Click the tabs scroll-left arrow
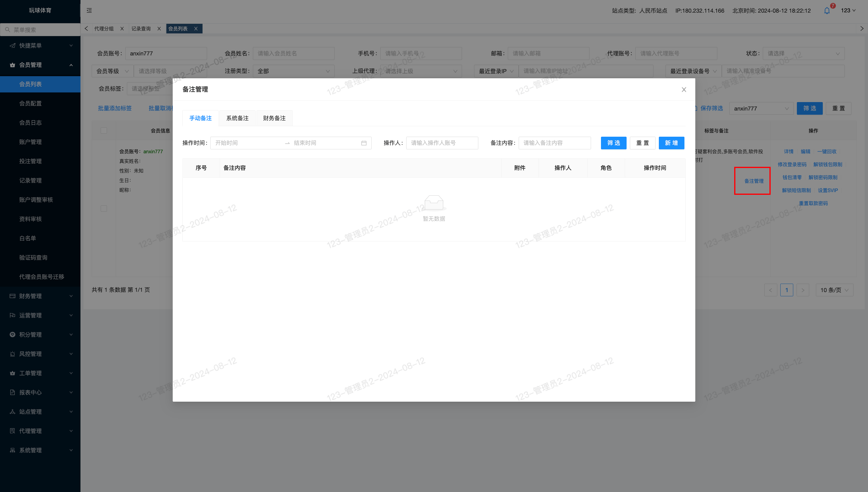 tap(86, 29)
